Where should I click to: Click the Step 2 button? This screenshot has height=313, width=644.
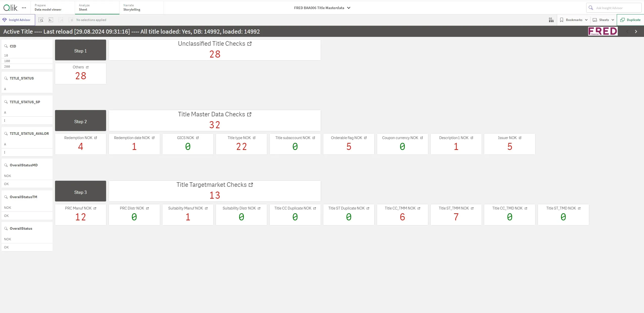[x=81, y=121]
